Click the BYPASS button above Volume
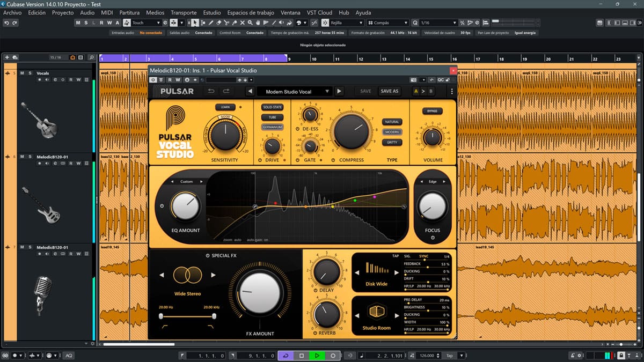 coord(432,111)
